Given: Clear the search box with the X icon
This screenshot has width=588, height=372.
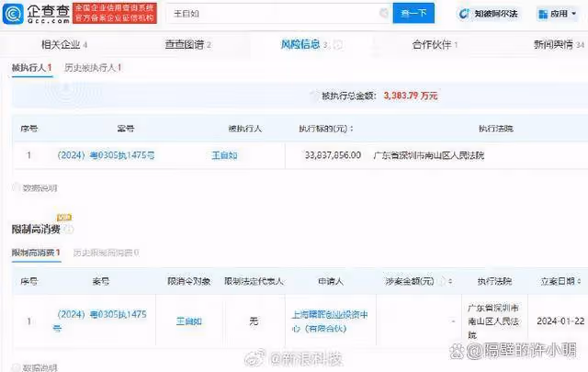Looking at the screenshot, I should click(384, 13).
